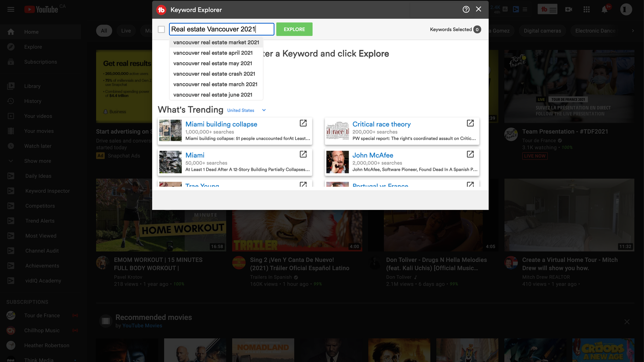Image resolution: width=644 pixels, height=362 pixels.
Task: Open 'Create a Virtual Home Tour' video title
Action: coord(570,264)
